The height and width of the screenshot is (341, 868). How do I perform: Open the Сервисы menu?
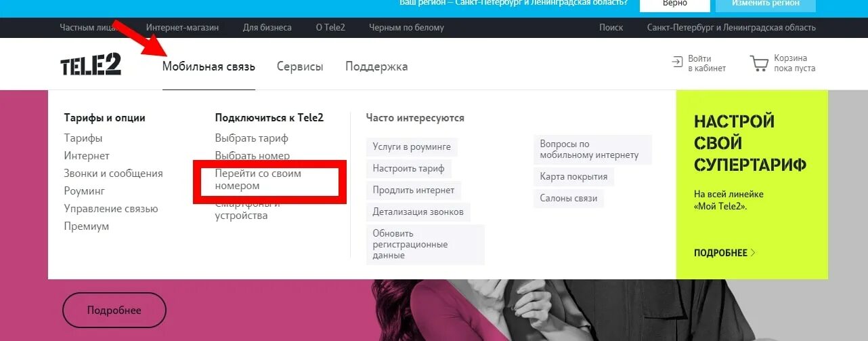300,66
